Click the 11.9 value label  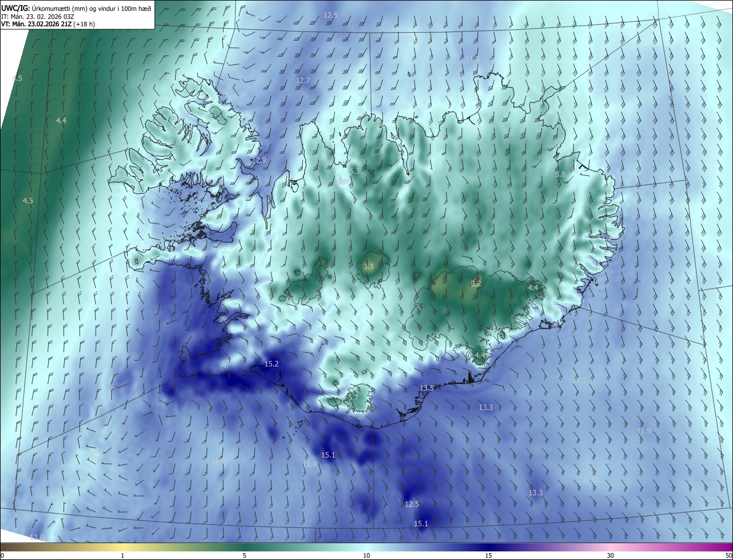(644, 431)
